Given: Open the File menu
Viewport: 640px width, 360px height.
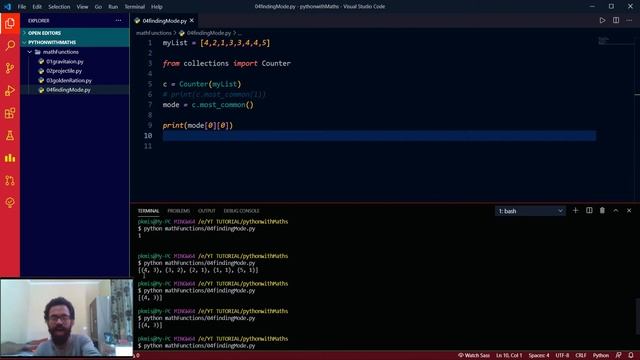Looking at the screenshot, I should coord(22,7).
